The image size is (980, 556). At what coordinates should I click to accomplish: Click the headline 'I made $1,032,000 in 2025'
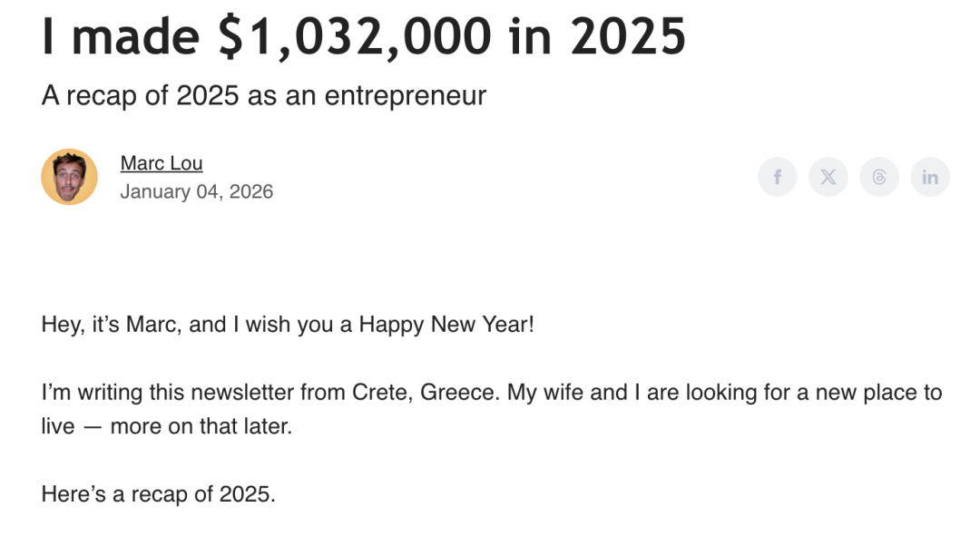tap(363, 36)
